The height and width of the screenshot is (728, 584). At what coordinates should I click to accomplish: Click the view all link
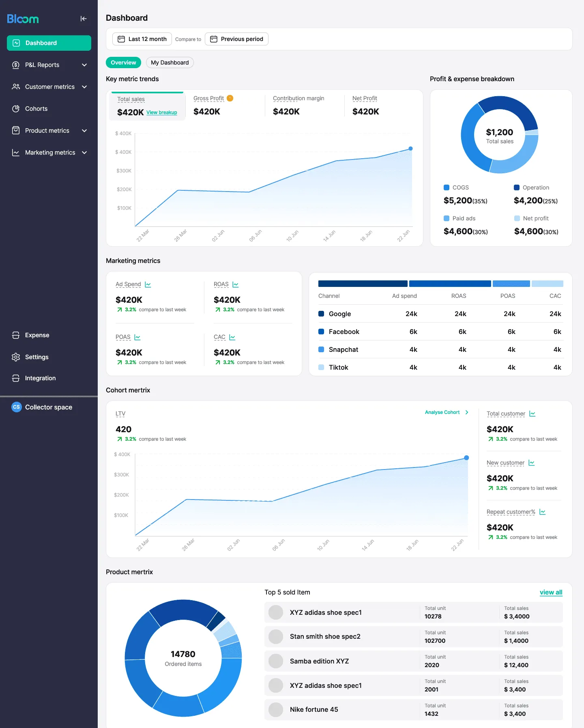(551, 592)
